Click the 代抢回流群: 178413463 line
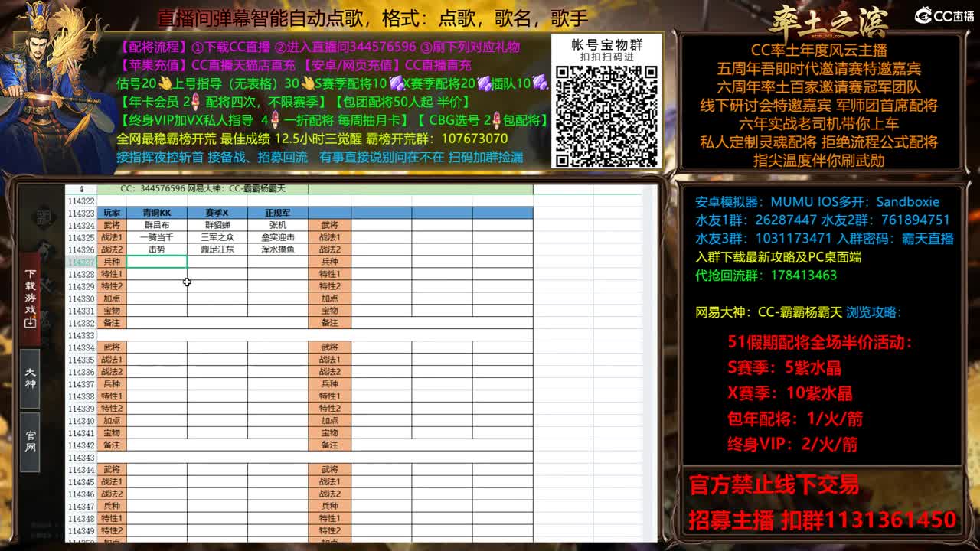Image resolution: width=980 pixels, height=551 pixels. pos(766,275)
